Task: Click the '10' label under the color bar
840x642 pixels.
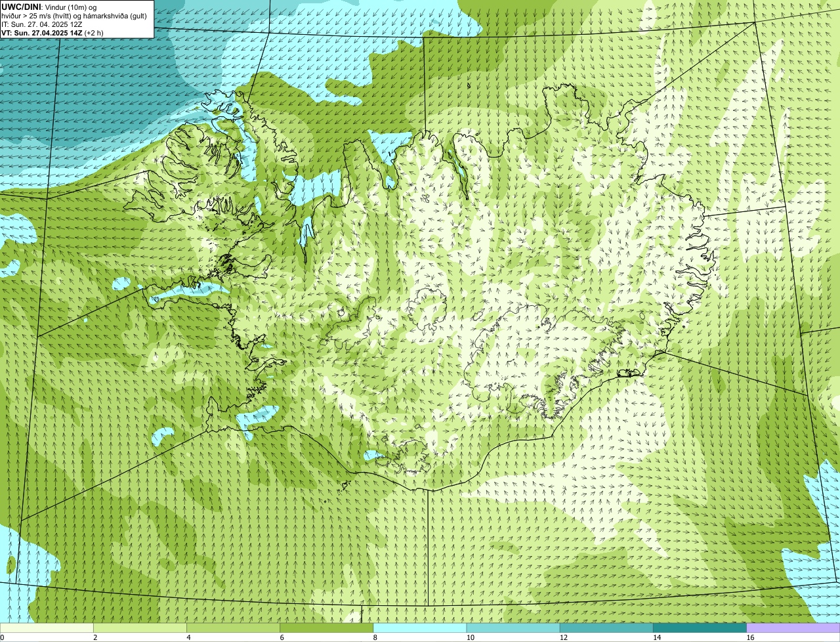Action: pos(470,637)
